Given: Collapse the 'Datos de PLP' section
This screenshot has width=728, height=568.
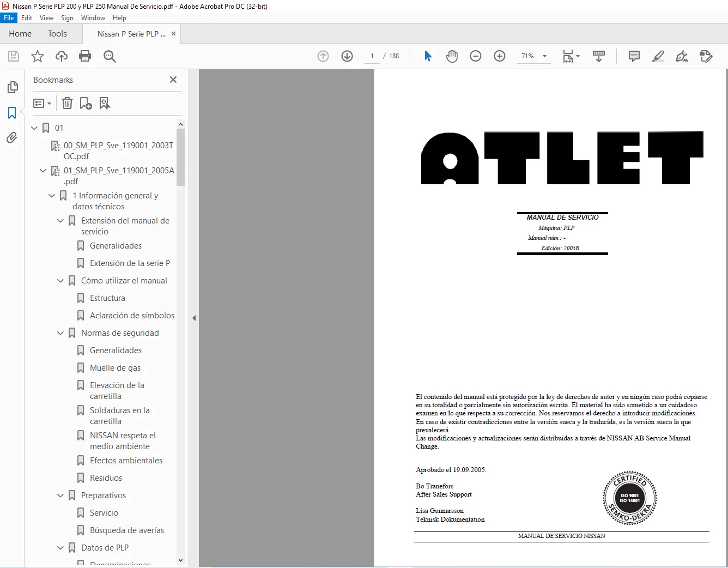Looking at the screenshot, I should pos(60,548).
